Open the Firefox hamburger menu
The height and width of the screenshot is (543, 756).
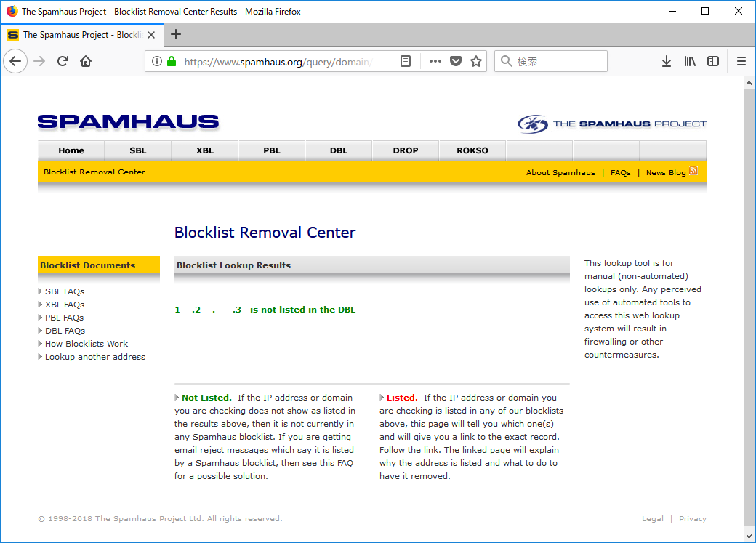[741, 61]
